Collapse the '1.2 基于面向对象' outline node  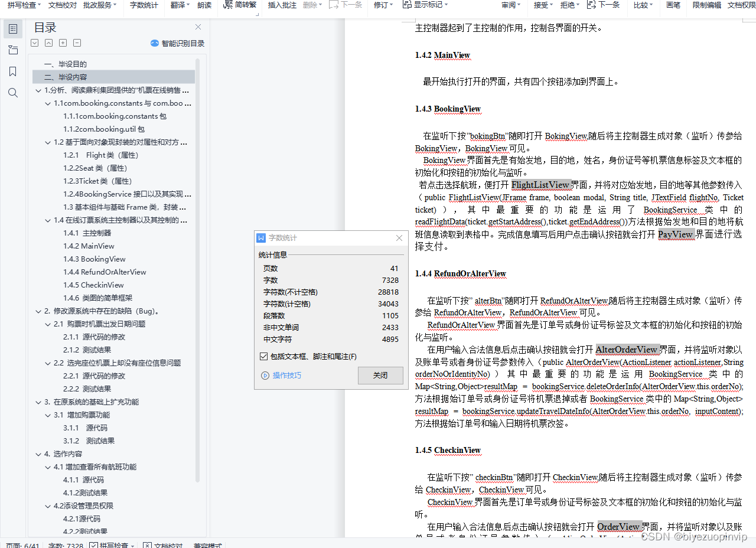(48, 142)
